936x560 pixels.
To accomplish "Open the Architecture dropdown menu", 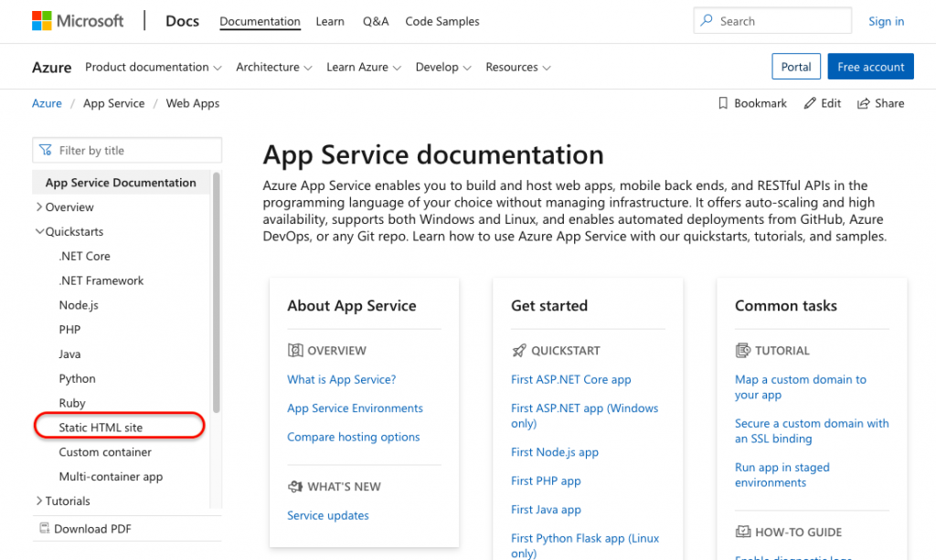I will [274, 67].
